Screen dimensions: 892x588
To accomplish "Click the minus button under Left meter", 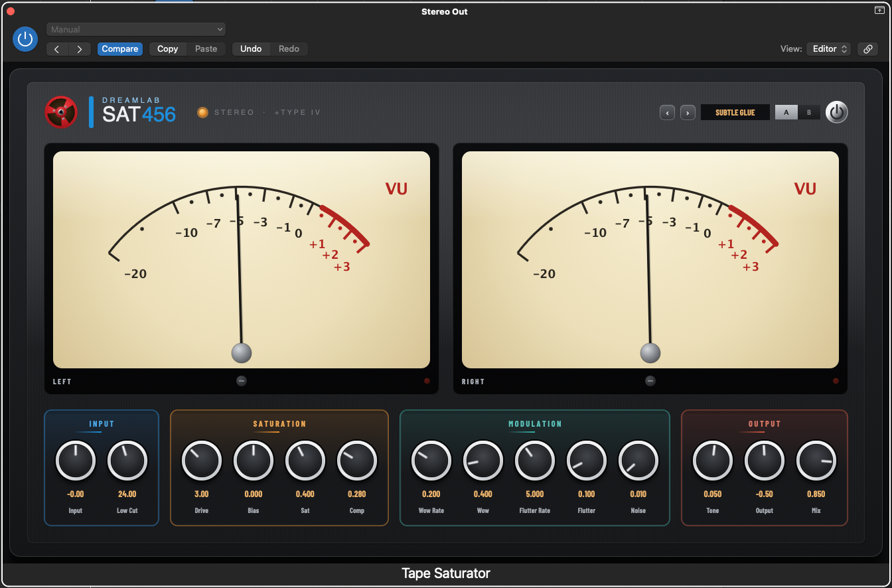I will pos(242,381).
